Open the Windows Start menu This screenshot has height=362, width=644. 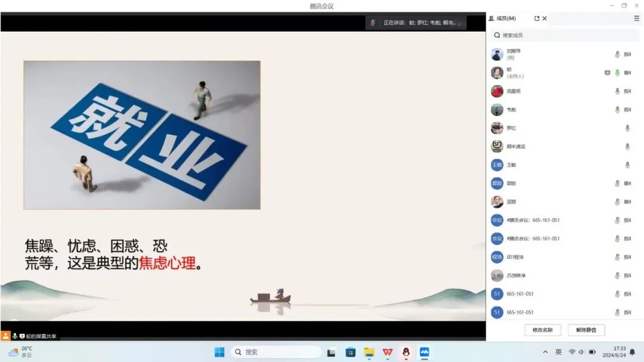(x=219, y=352)
